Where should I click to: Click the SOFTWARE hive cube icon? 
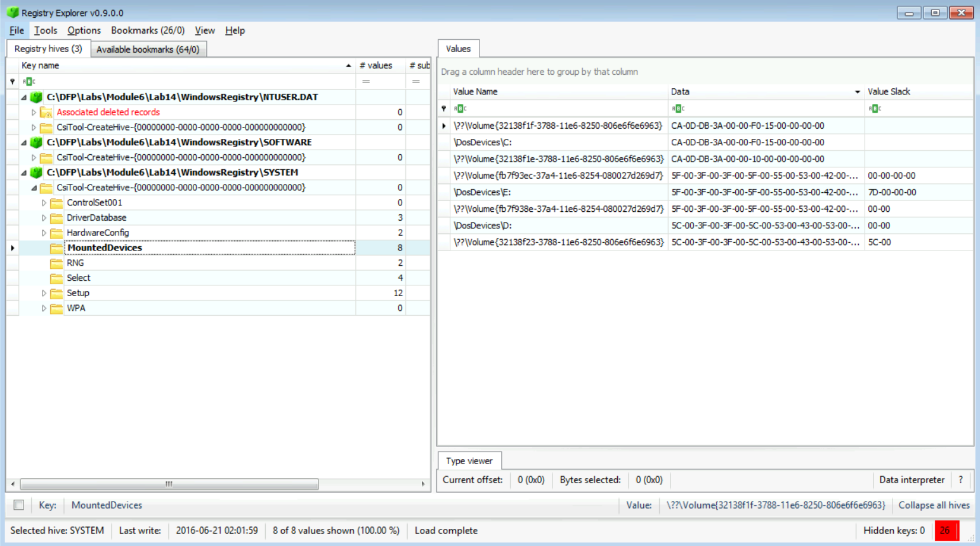click(36, 142)
